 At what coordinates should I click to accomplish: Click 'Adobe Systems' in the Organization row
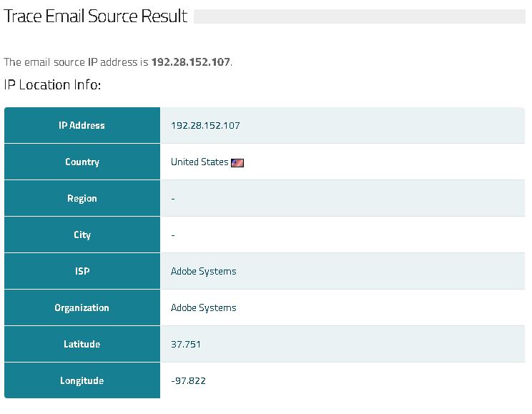(203, 308)
